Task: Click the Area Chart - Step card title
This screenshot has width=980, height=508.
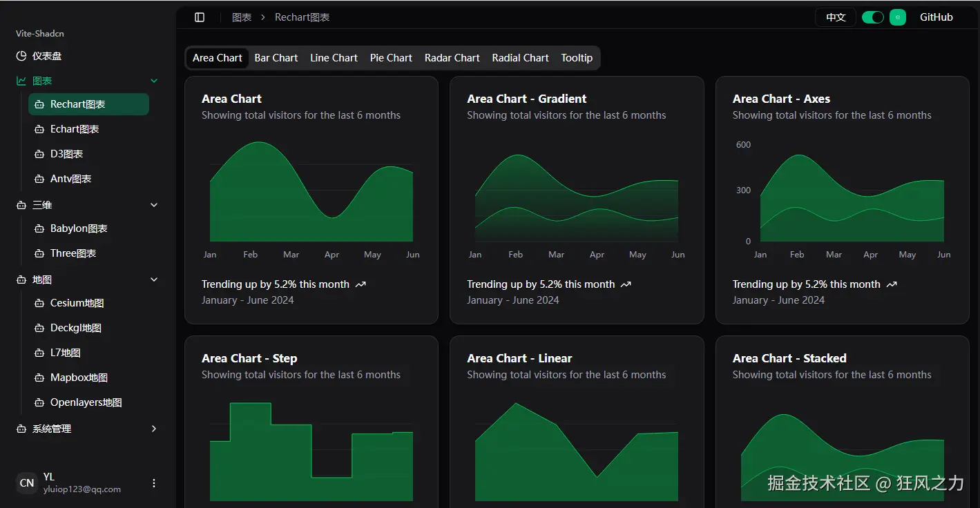Action: (249, 358)
